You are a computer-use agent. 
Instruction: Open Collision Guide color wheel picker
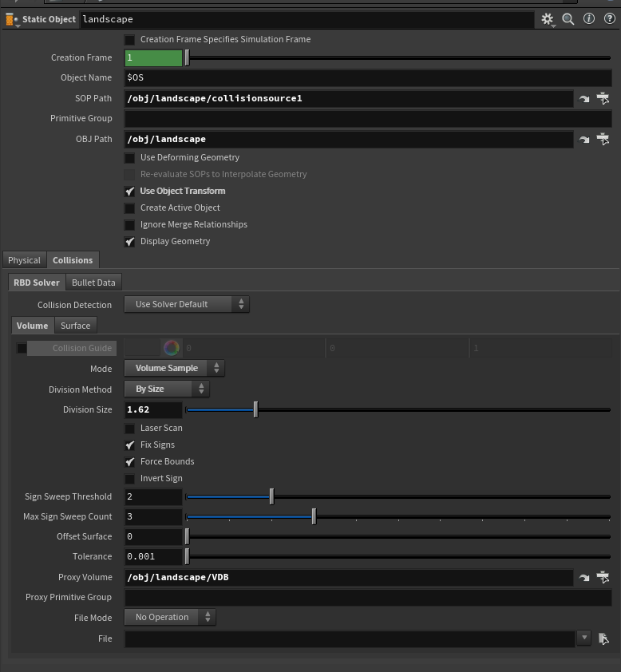[172, 348]
